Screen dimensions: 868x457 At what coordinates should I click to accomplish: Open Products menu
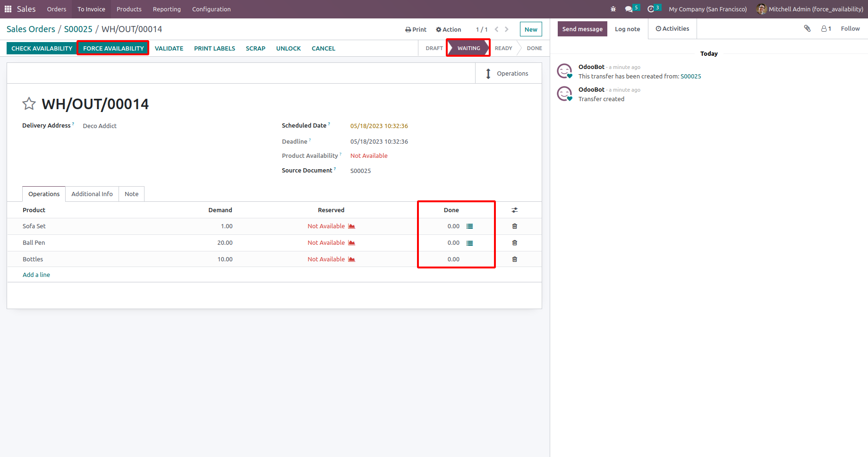pos(129,9)
